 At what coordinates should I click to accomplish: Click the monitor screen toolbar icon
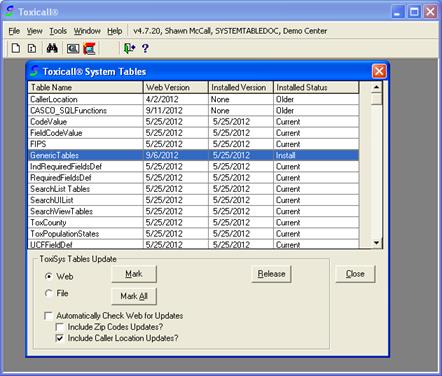tap(73, 49)
